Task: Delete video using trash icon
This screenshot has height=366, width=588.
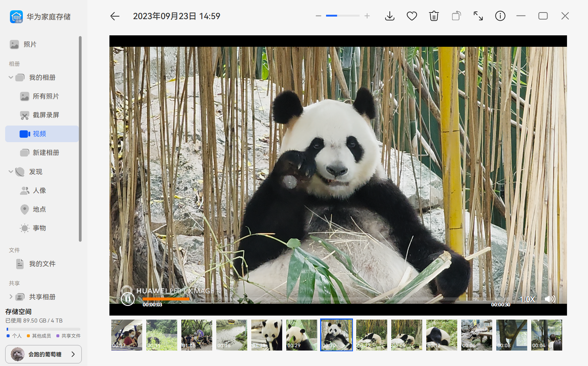Action: [434, 16]
